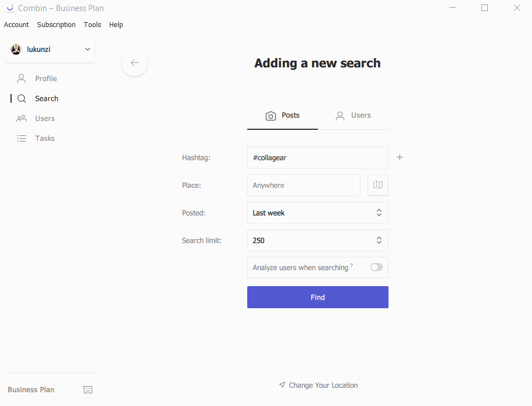Click the back arrow button
532x406 pixels.
pos(135,63)
